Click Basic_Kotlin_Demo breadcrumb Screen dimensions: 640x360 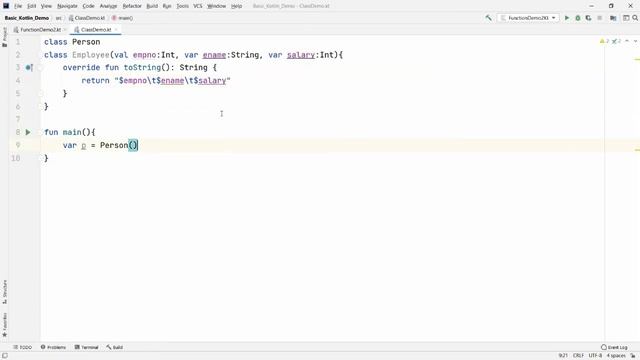[x=27, y=18]
